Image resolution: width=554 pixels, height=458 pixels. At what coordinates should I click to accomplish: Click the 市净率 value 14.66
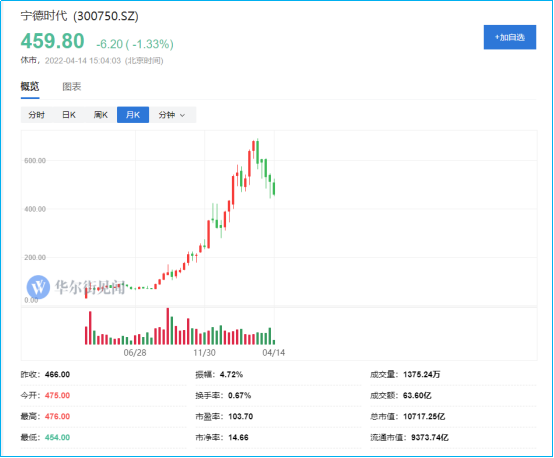pos(238,438)
